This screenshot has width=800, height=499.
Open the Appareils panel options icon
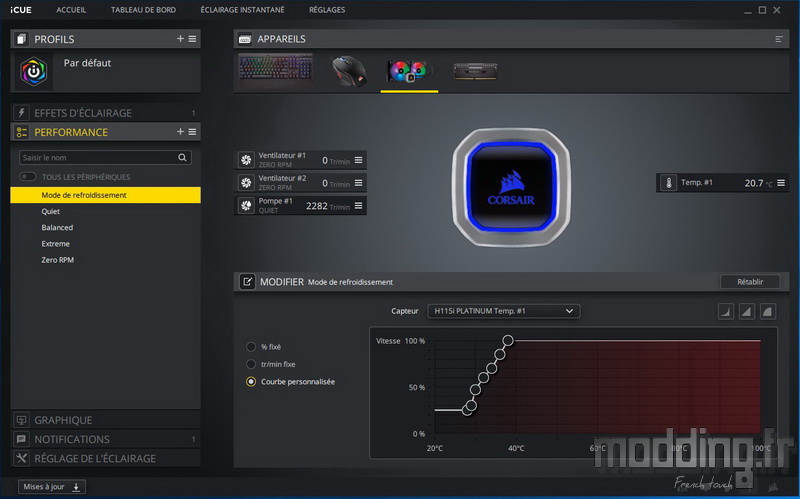pyautogui.click(x=779, y=39)
